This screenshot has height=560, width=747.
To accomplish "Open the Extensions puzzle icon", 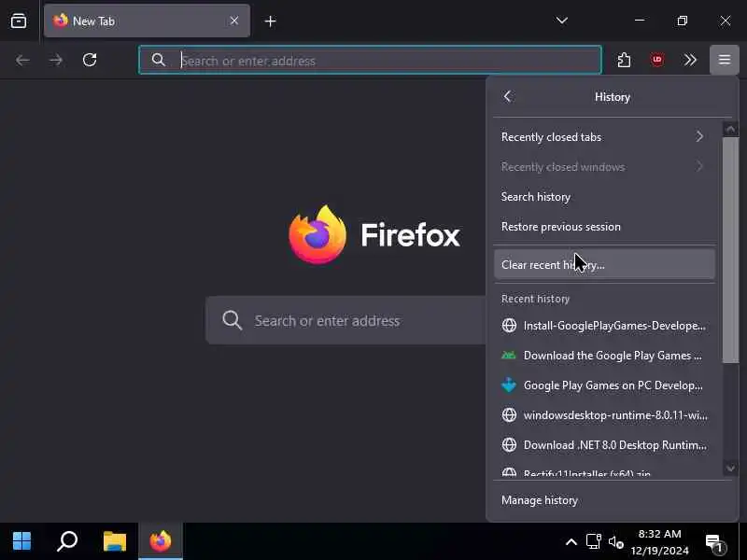I will click(x=624, y=60).
